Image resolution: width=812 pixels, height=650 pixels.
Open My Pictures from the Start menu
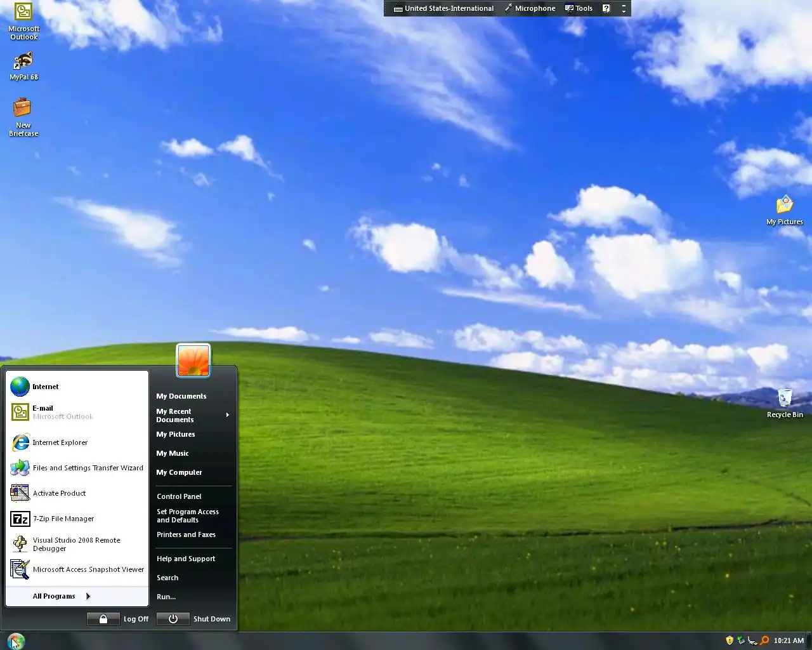pyautogui.click(x=193, y=434)
